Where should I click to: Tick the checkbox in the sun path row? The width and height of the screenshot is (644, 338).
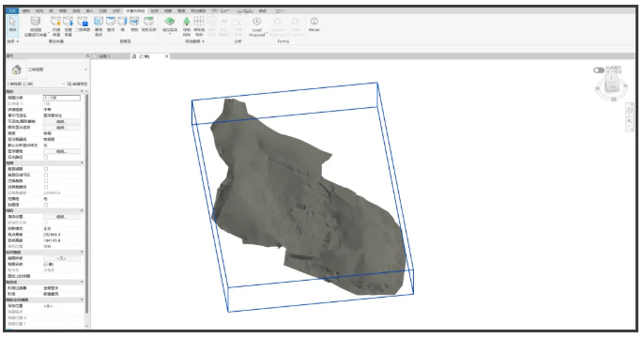pos(46,157)
